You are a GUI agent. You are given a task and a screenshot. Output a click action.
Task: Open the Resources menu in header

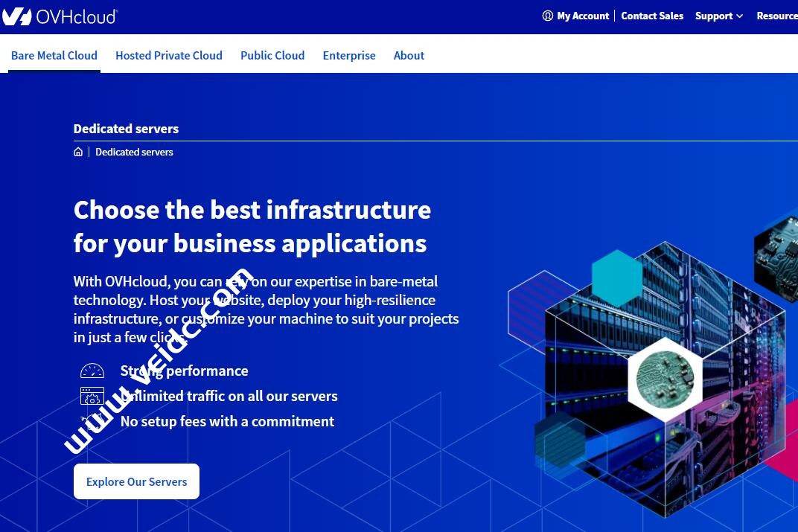tap(776, 16)
